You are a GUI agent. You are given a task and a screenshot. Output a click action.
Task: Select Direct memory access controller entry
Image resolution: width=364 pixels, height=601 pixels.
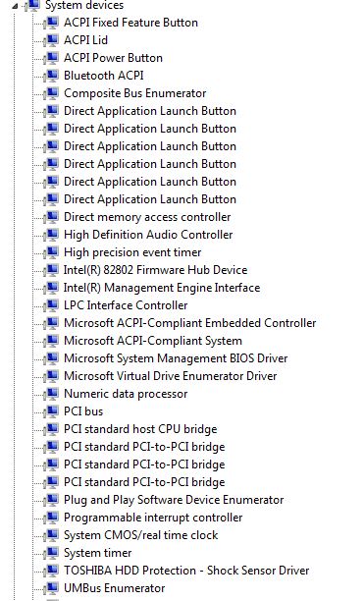(x=147, y=217)
